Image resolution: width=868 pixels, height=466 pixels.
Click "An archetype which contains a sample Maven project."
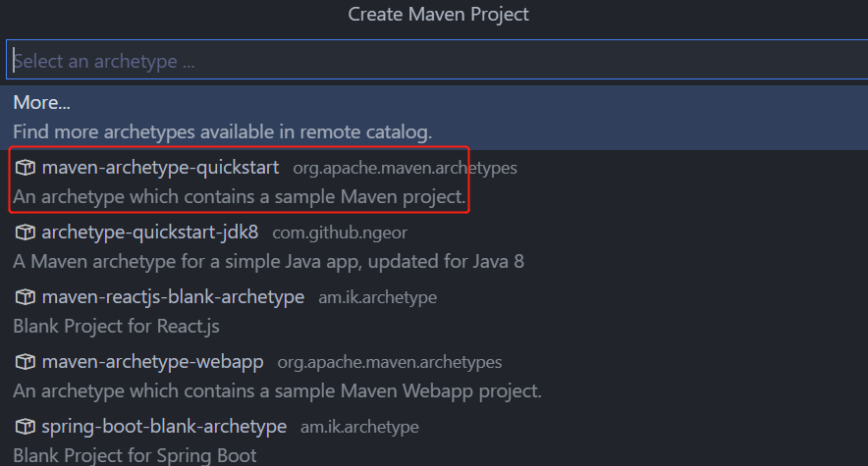[x=240, y=197]
